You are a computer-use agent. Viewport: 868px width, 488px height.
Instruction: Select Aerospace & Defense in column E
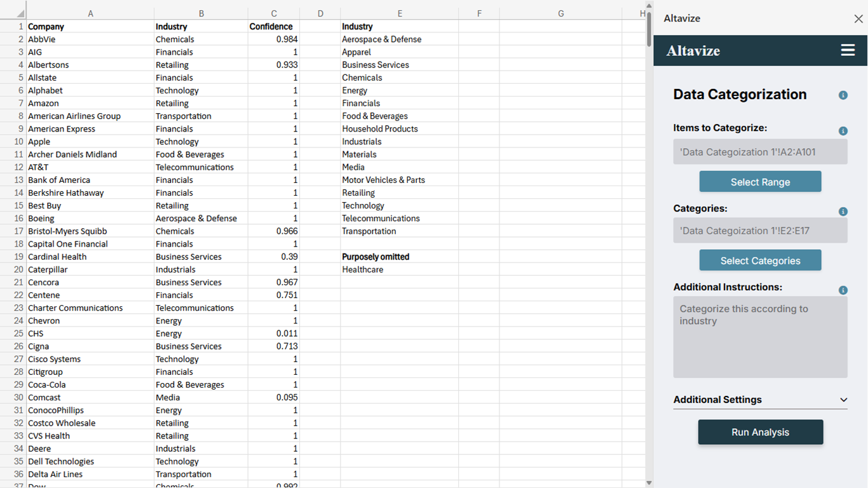400,39
